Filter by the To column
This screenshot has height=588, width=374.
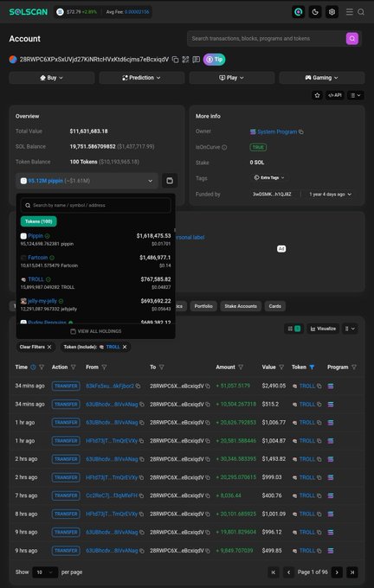click(x=162, y=367)
